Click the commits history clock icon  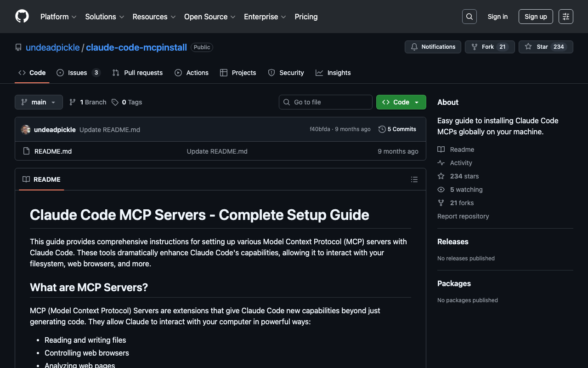[382, 129]
